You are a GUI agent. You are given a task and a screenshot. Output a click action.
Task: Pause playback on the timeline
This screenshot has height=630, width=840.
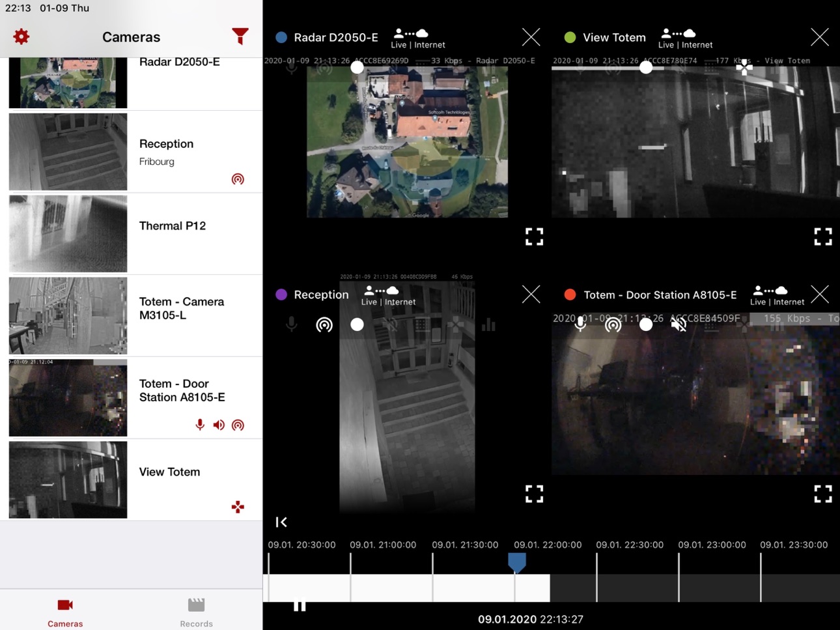coord(300,605)
